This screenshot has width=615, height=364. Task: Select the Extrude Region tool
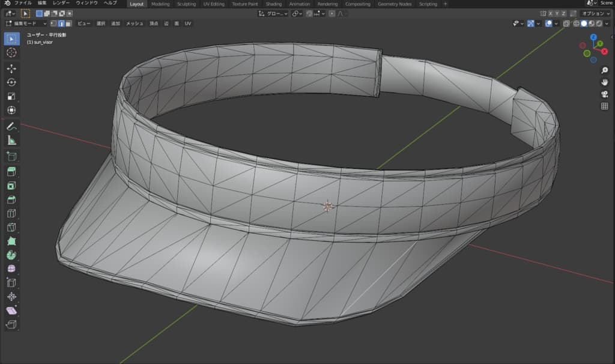(x=11, y=172)
